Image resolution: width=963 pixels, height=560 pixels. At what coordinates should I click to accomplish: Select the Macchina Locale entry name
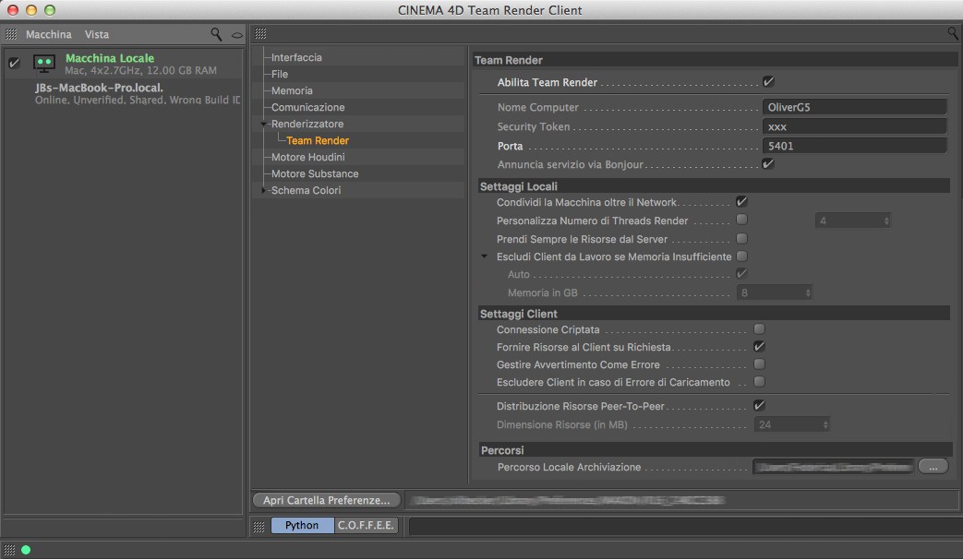point(110,58)
